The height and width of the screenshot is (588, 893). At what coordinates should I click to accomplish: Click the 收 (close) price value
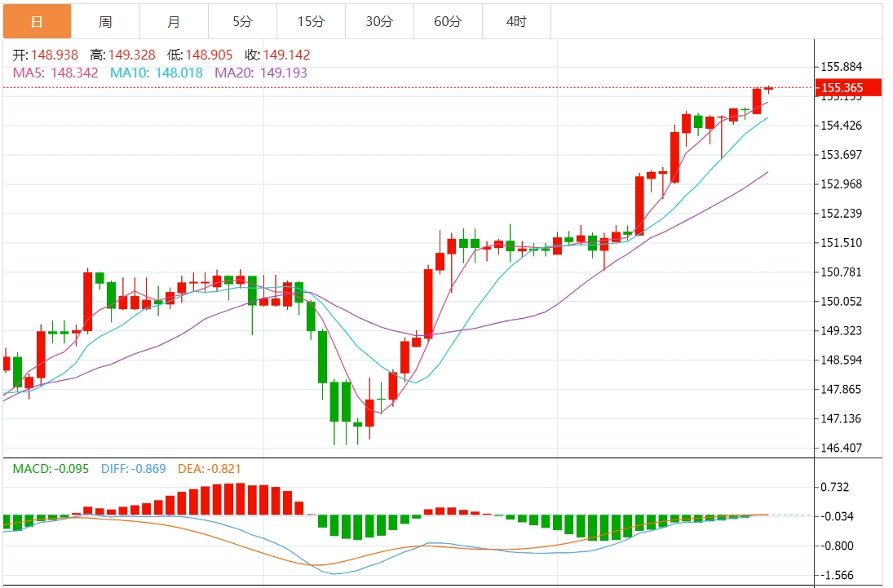(x=285, y=55)
